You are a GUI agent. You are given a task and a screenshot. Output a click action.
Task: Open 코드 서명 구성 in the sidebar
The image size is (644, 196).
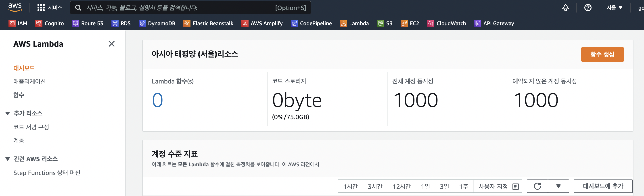point(31,127)
